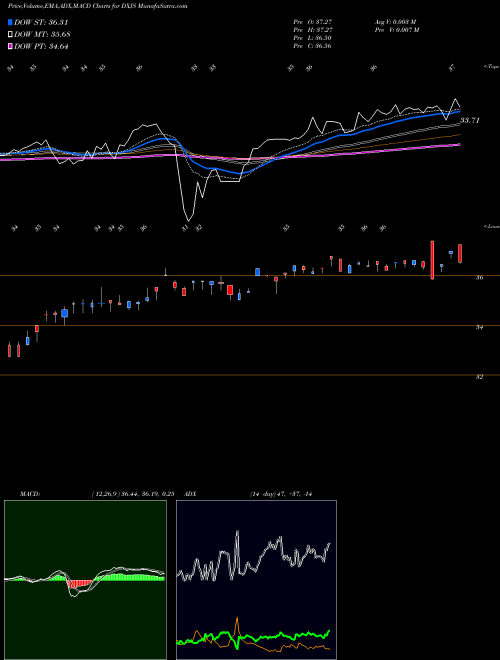Click the blue DOW ST legend swatch

point(11,22)
